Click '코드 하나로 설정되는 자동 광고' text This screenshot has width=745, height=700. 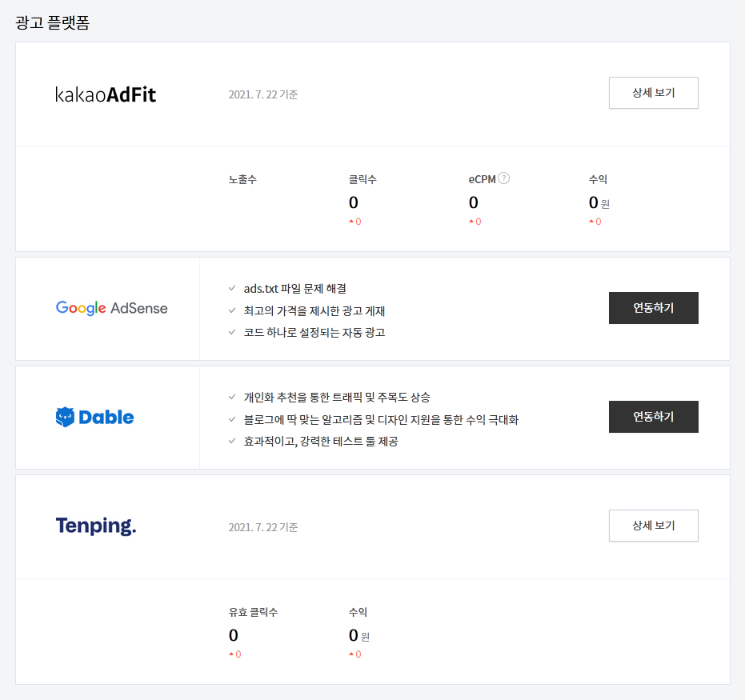[x=314, y=333]
